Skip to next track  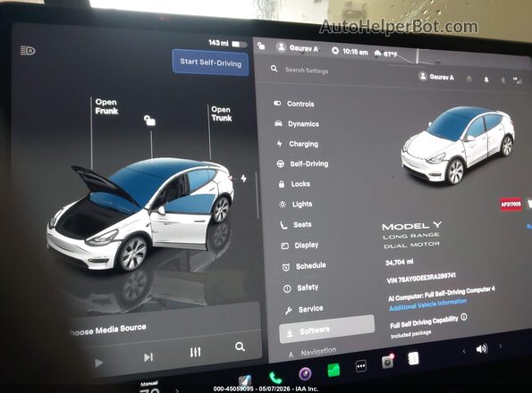click(148, 357)
